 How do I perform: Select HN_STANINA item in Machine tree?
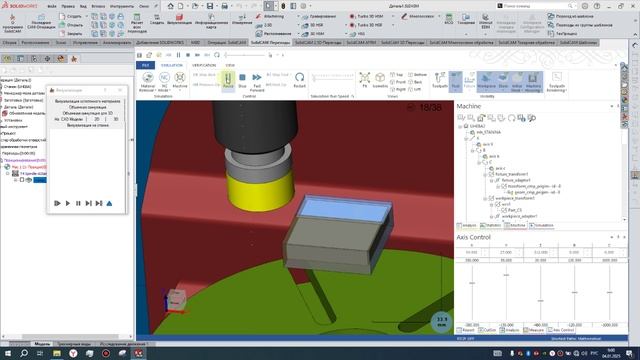pyautogui.click(x=488, y=132)
